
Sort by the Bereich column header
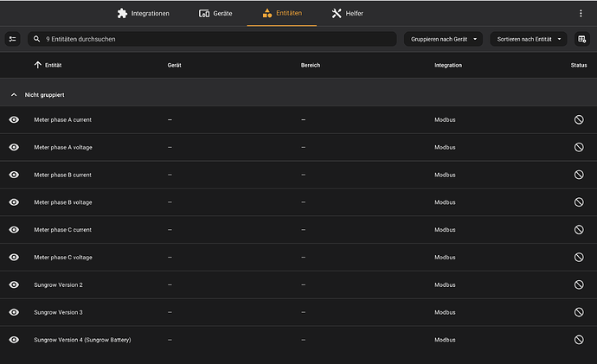pyautogui.click(x=311, y=65)
